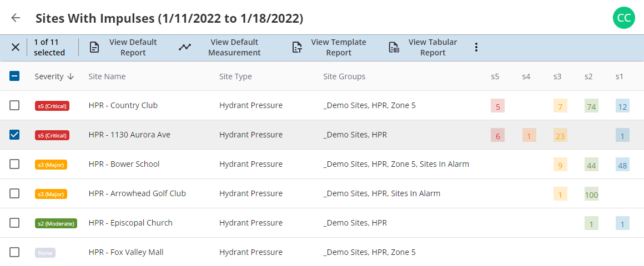Click the Site Type column header
The height and width of the screenshot is (266, 644).
click(235, 76)
